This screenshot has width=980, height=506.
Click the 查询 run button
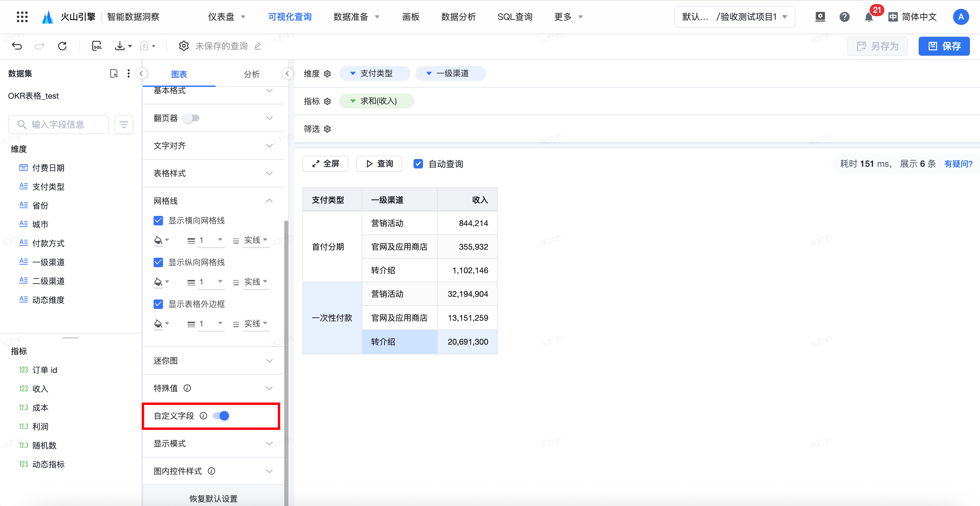pos(379,164)
